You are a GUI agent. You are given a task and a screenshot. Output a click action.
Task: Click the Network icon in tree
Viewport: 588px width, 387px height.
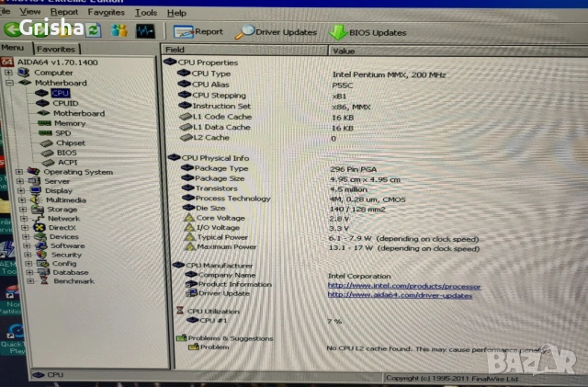click(38, 219)
